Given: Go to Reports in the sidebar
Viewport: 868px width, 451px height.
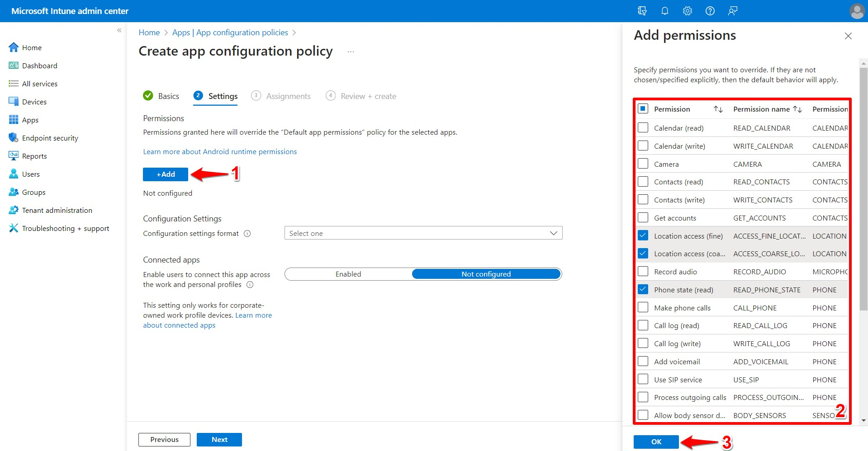Looking at the screenshot, I should click(x=34, y=156).
